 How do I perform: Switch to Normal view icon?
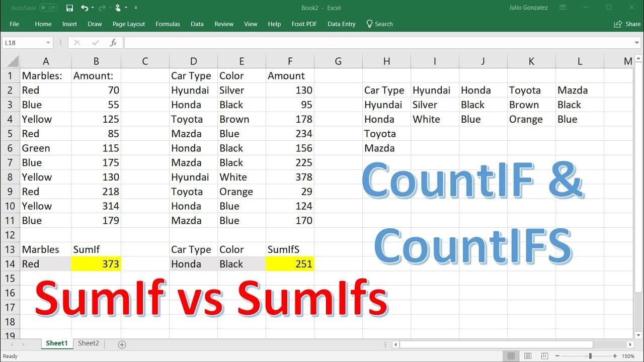tap(511, 356)
